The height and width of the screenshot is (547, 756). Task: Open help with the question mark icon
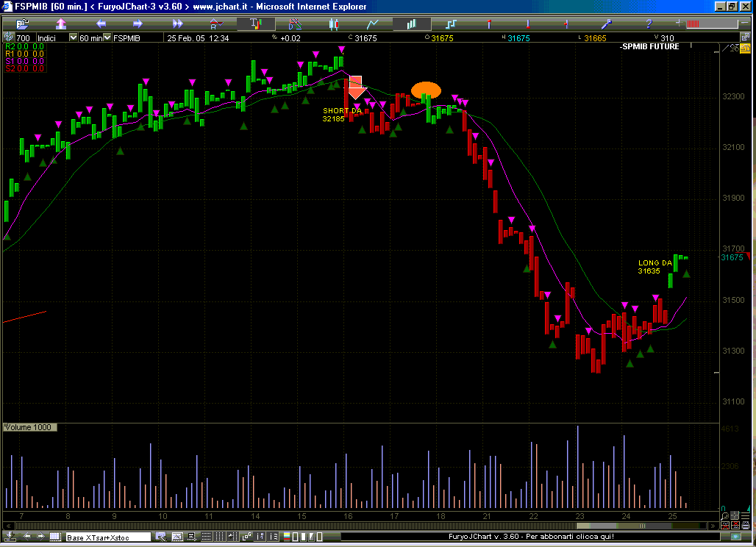(x=649, y=24)
